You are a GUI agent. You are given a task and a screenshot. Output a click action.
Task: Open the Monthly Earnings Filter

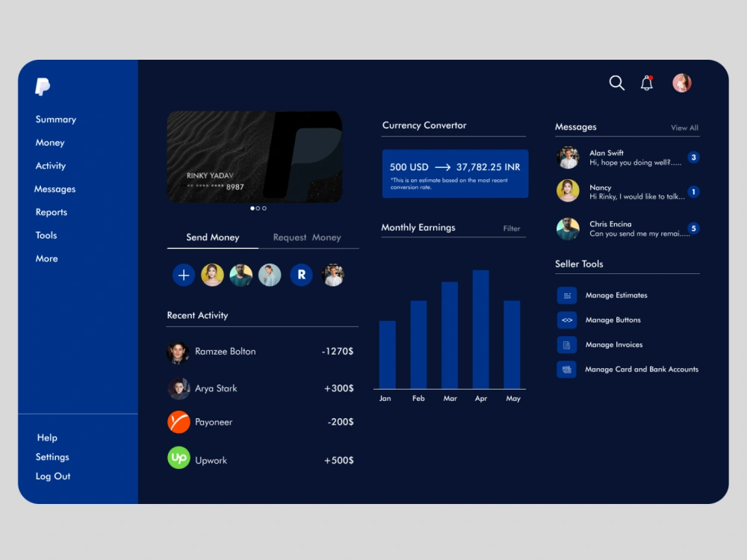(512, 228)
